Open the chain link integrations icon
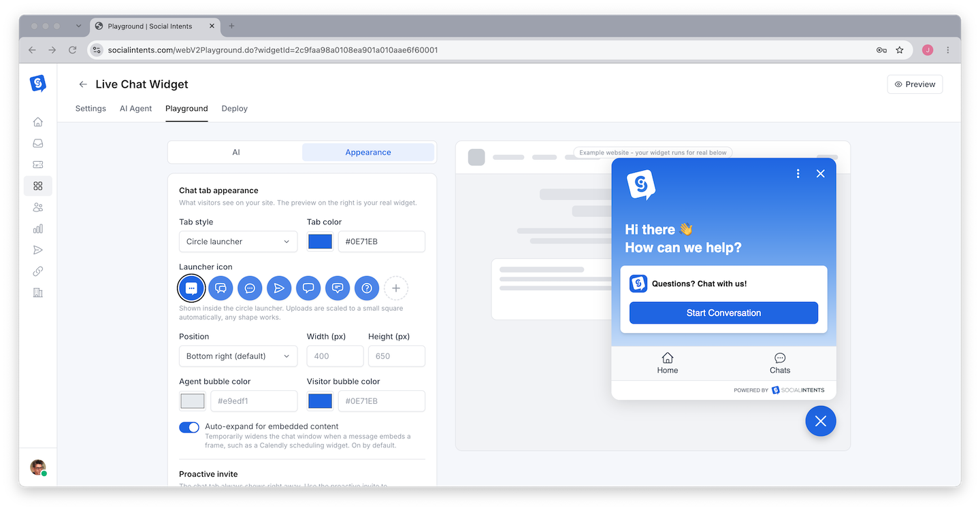Image resolution: width=980 pixels, height=510 pixels. tap(38, 271)
